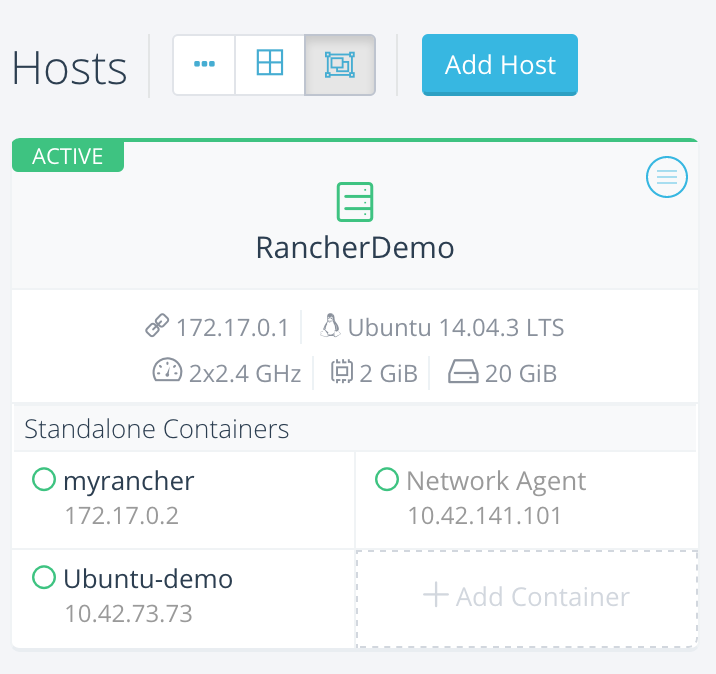Open the Network Agent container

pyautogui.click(x=496, y=481)
